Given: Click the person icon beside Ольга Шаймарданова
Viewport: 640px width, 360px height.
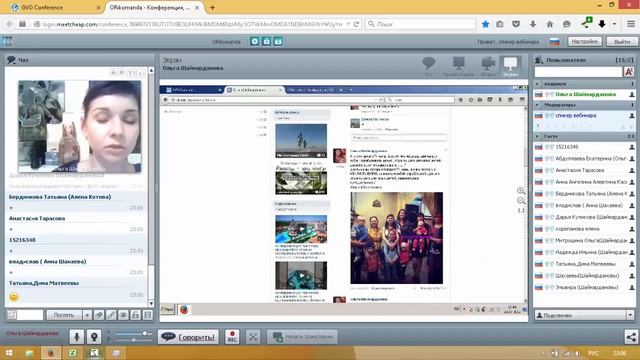Looking at the screenshot, I should coord(631,94).
